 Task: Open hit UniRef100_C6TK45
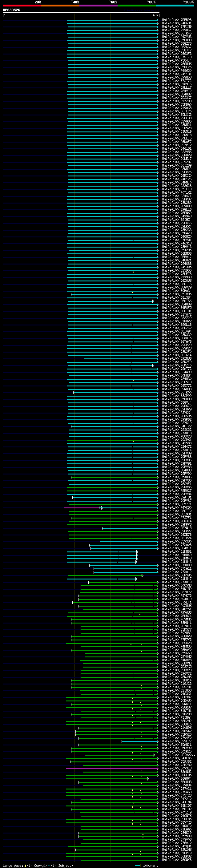pyautogui.click(x=177, y=33)
